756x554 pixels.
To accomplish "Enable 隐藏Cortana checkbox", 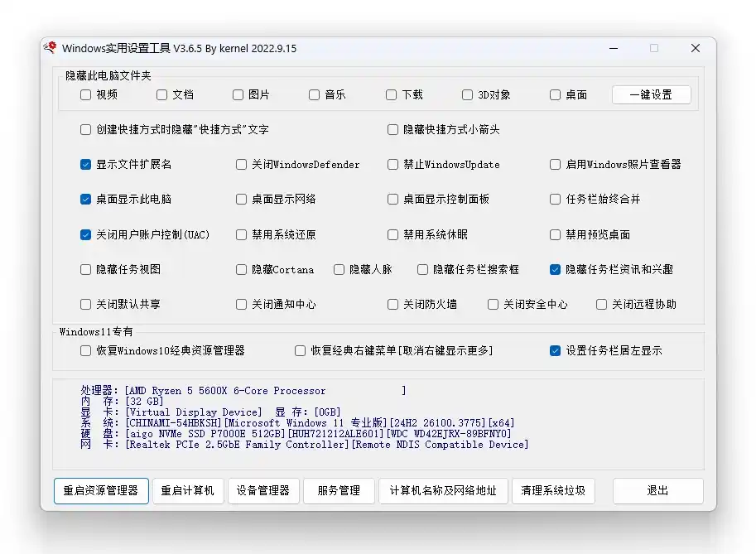I will click(x=241, y=269).
